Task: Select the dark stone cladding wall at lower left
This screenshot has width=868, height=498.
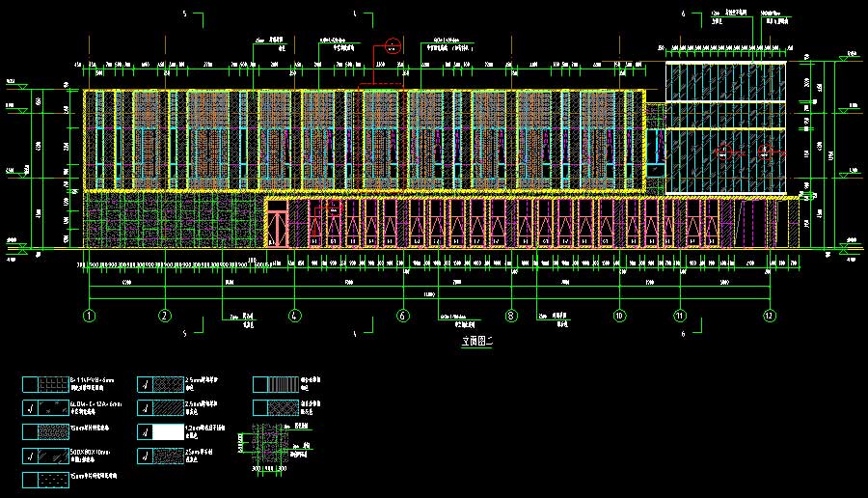Action: point(174,220)
